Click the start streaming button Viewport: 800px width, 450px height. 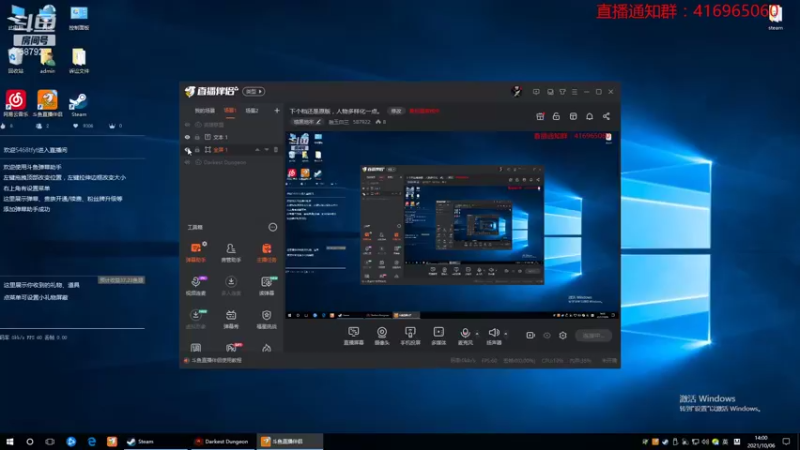(x=593, y=335)
